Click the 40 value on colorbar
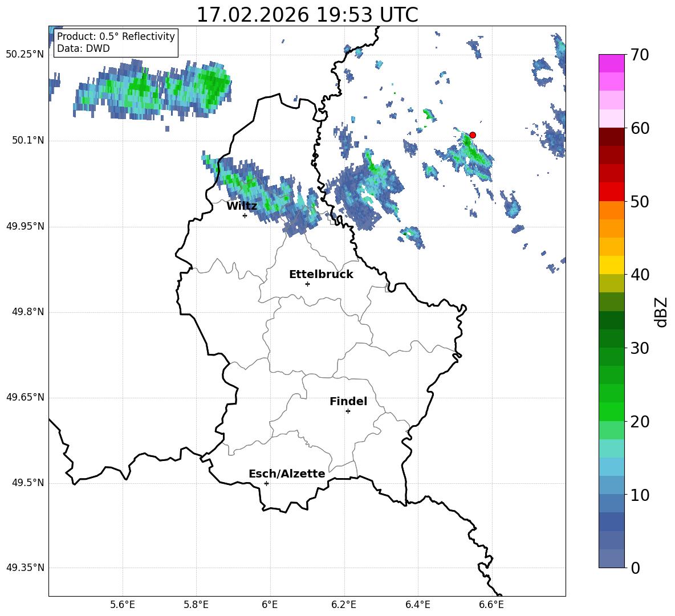The width and height of the screenshot is (675, 616). (x=640, y=275)
